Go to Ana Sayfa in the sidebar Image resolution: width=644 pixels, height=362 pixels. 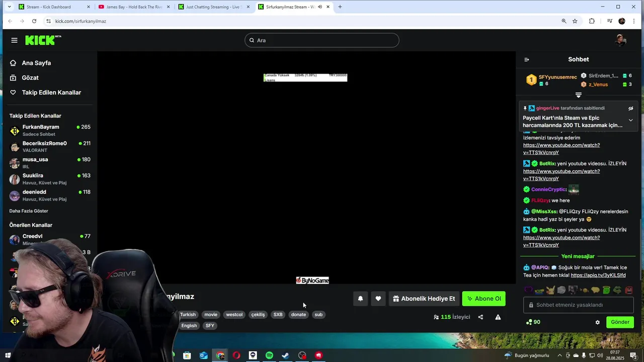[x=30, y=63]
